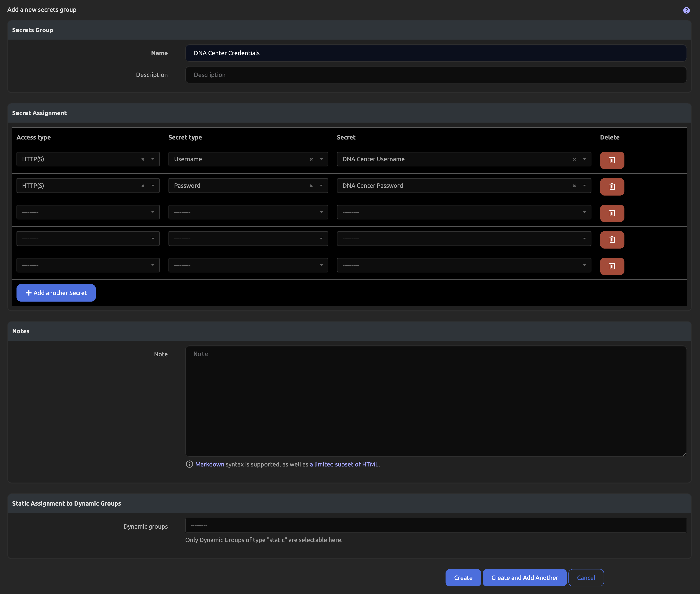Screen dimensions: 700x594
Task: Click trash icon on third secret row
Action: 611,213
